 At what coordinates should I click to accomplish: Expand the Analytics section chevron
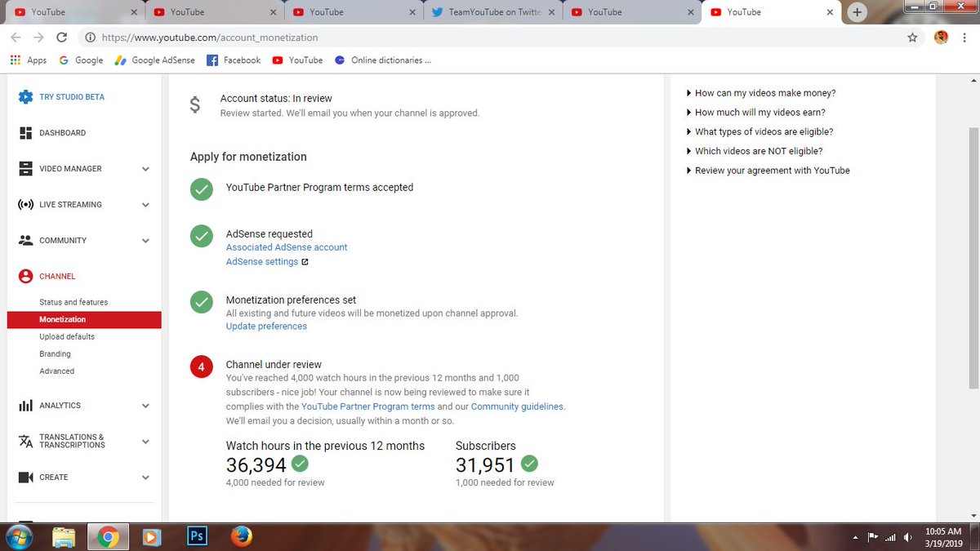[x=145, y=406]
